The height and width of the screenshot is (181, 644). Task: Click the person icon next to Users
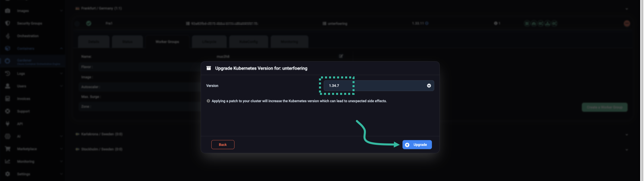[x=7, y=86]
